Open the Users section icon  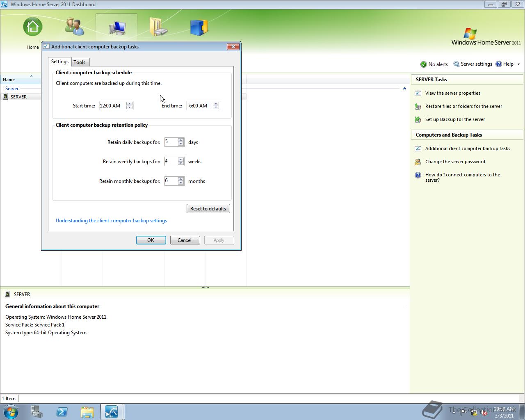click(x=75, y=27)
